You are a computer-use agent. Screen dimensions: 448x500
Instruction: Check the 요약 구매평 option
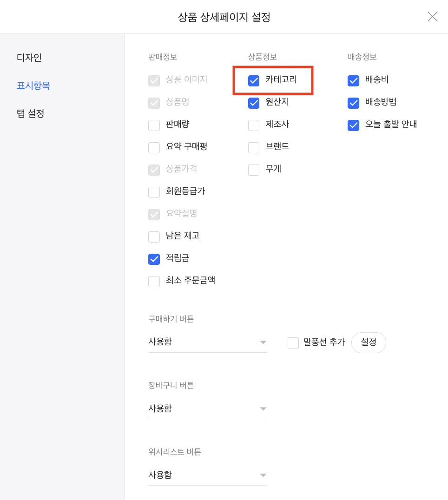154,148
